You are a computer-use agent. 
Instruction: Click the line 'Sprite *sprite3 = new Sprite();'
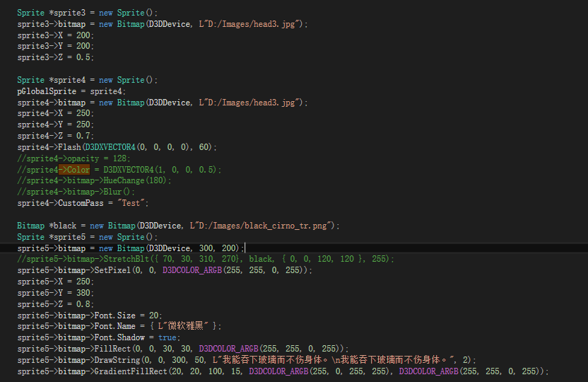pyautogui.click(x=87, y=13)
